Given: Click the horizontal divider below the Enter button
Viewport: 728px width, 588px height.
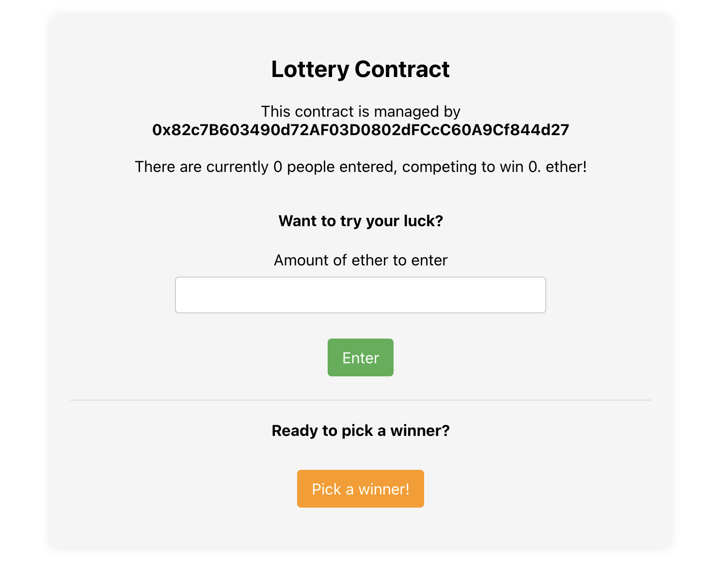Looking at the screenshot, I should (x=360, y=400).
